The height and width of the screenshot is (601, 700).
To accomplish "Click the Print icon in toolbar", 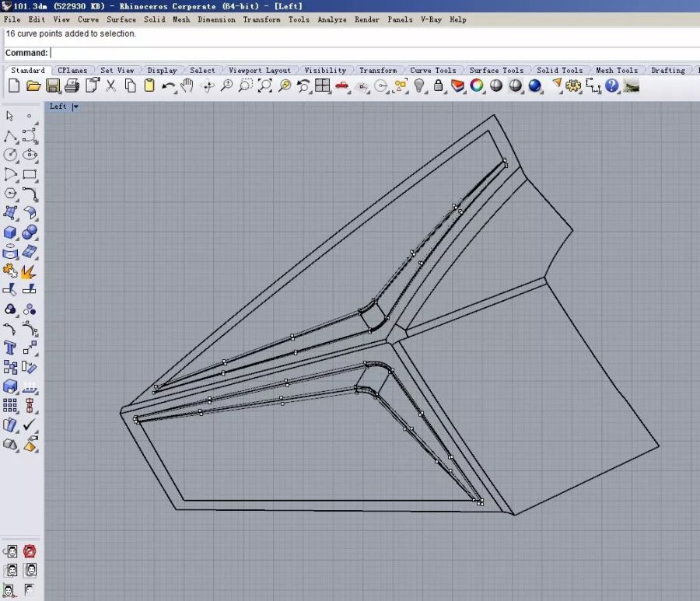I will (72, 86).
